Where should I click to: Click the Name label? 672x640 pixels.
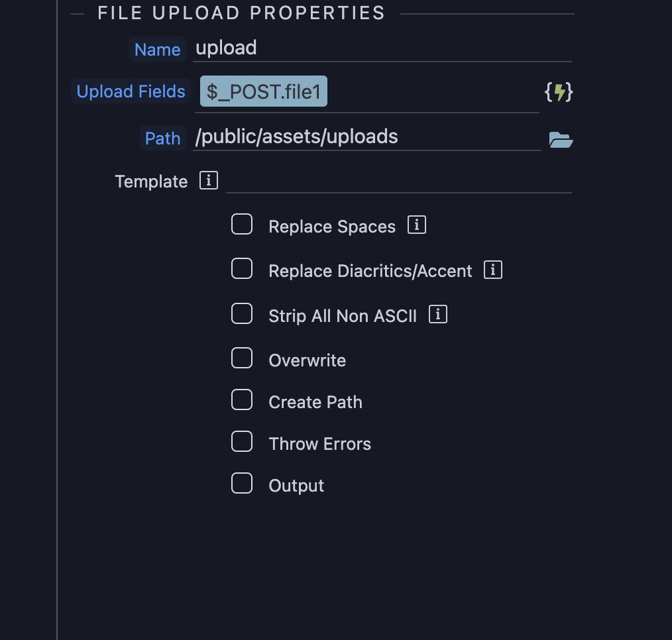pos(157,50)
